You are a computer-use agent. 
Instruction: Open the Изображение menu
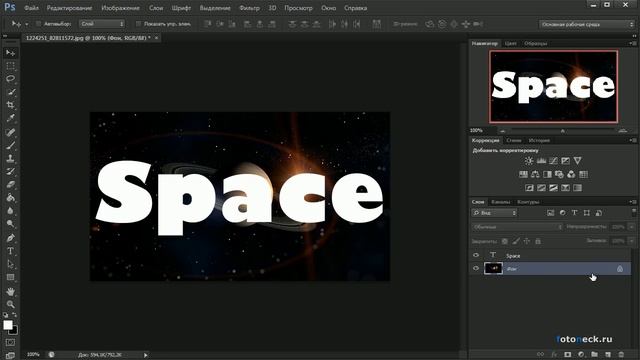(120, 8)
